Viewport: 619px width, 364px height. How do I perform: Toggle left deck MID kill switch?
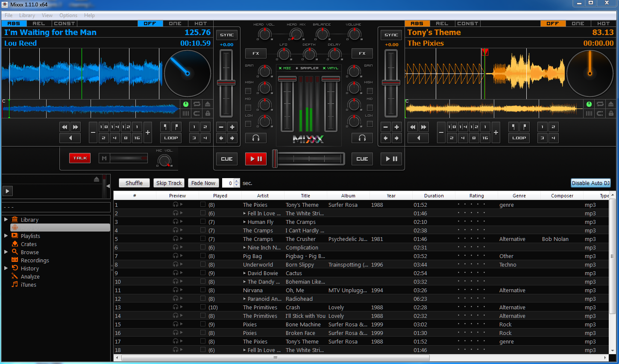pos(248,108)
